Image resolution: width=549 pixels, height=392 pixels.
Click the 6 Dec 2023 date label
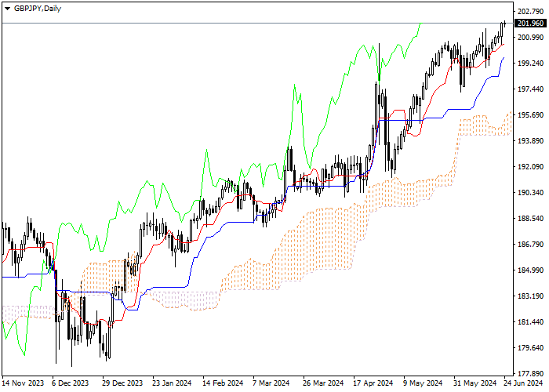click(71, 383)
